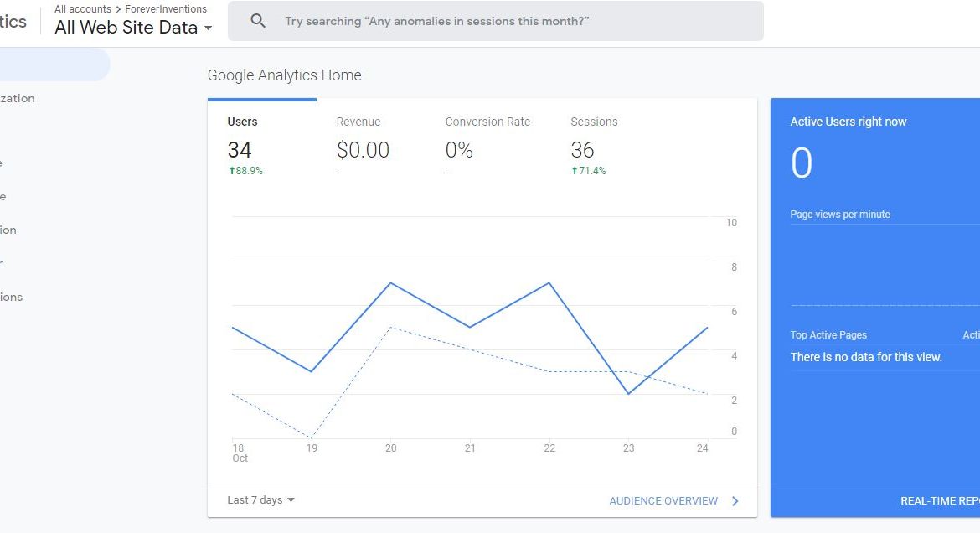Click the 18 Oct date label on chart axis
980x533 pixels.
point(240,453)
